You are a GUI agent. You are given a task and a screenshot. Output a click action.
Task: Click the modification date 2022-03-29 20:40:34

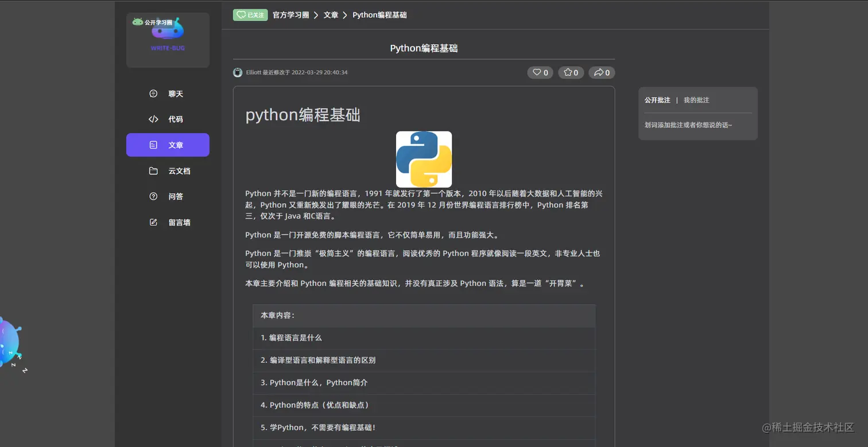click(319, 72)
